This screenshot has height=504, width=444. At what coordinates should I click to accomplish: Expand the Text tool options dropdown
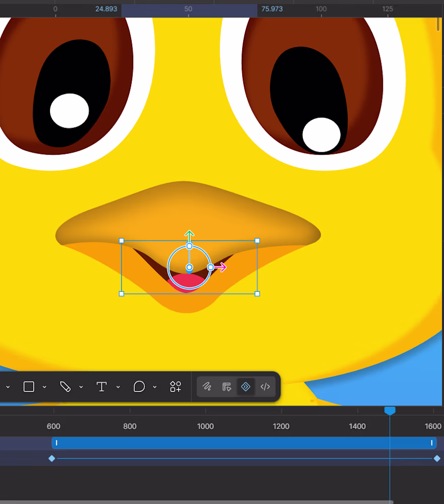[x=118, y=387]
